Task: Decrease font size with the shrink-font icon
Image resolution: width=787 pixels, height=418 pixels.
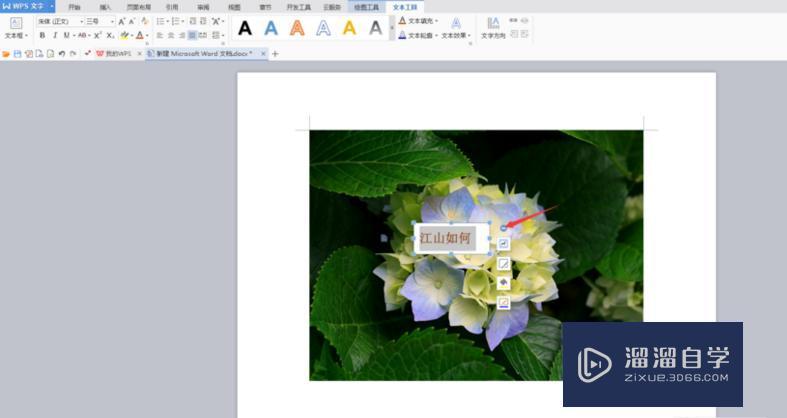Action: [132, 22]
